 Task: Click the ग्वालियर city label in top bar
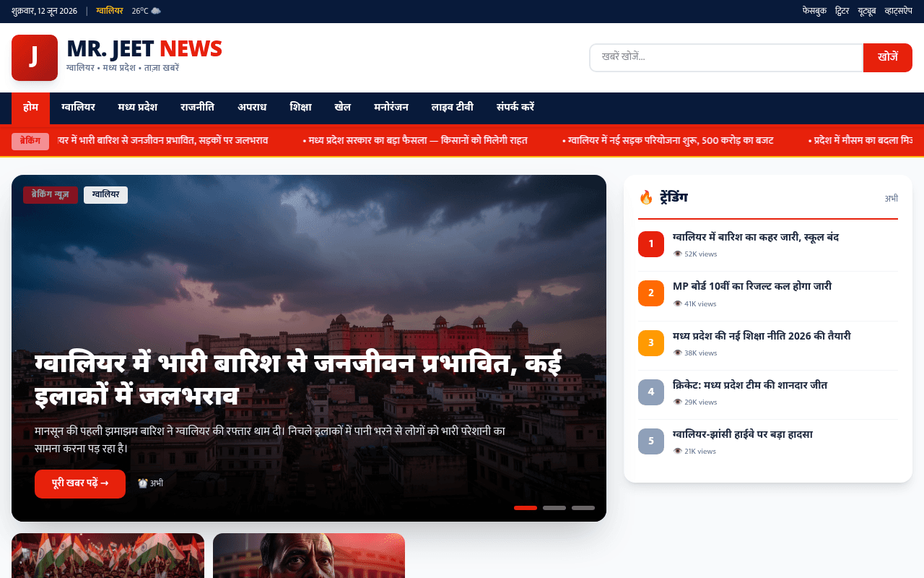tap(110, 11)
